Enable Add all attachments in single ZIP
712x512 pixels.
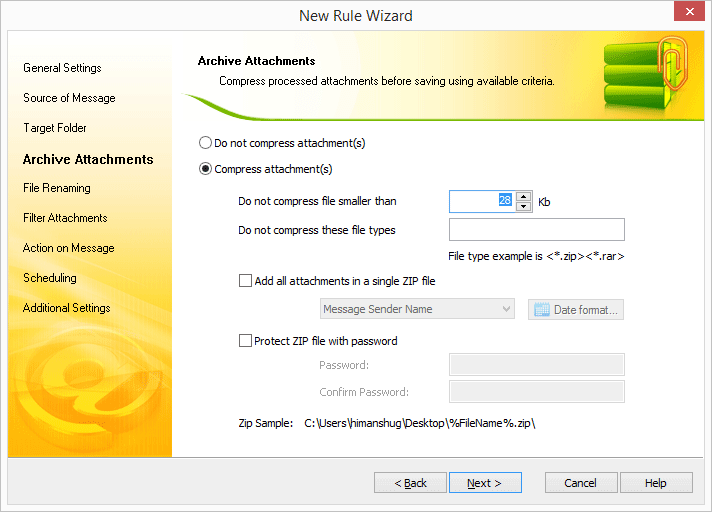click(x=246, y=281)
